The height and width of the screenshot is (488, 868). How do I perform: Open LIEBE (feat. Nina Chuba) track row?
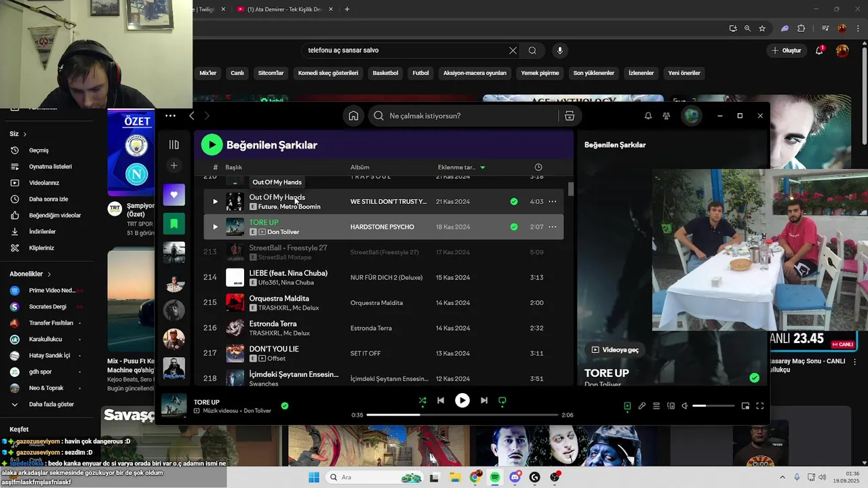click(384, 277)
